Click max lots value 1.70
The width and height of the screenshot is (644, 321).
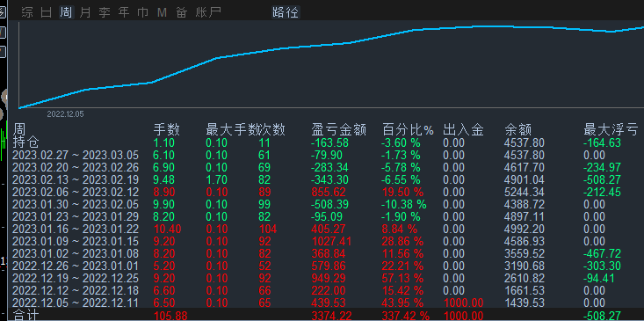tap(216, 179)
